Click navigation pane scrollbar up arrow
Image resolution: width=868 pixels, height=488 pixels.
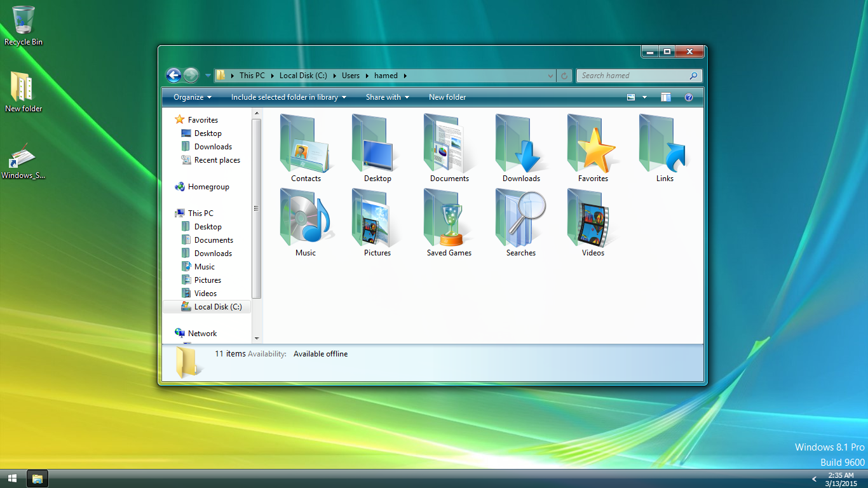[257, 114]
